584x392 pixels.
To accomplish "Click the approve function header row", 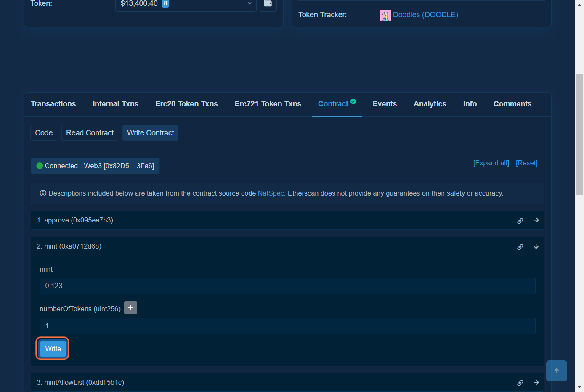I will (x=287, y=220).
